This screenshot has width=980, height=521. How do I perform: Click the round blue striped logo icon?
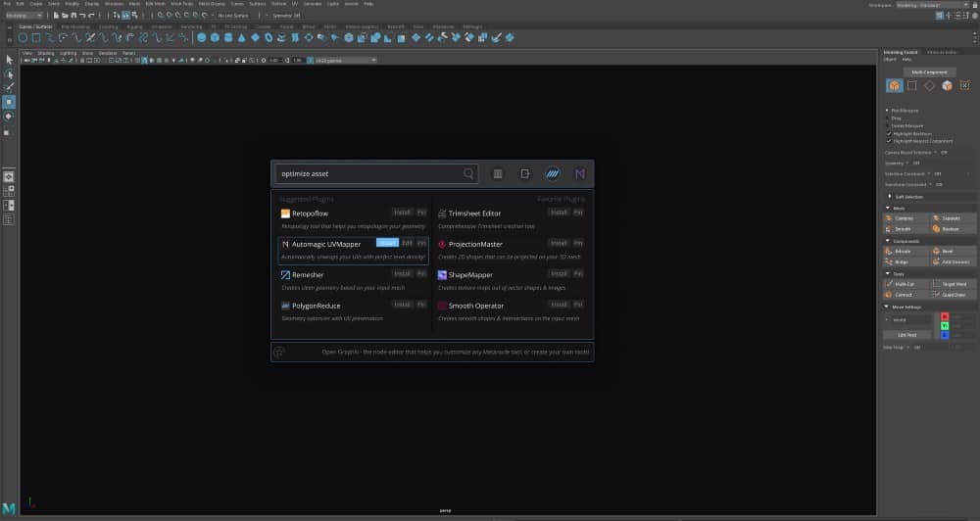[553, 173]
